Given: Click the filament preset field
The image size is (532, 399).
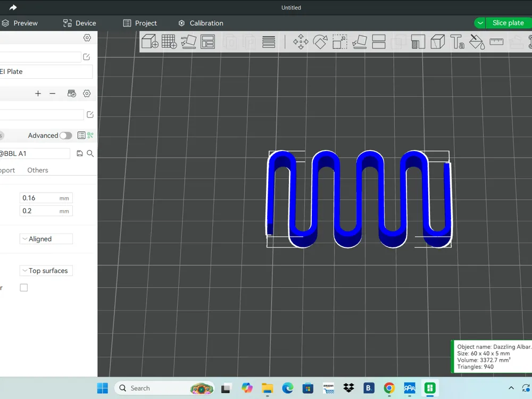Looking at the screenshot, I should pyautogui.click(x=41, y=114).
